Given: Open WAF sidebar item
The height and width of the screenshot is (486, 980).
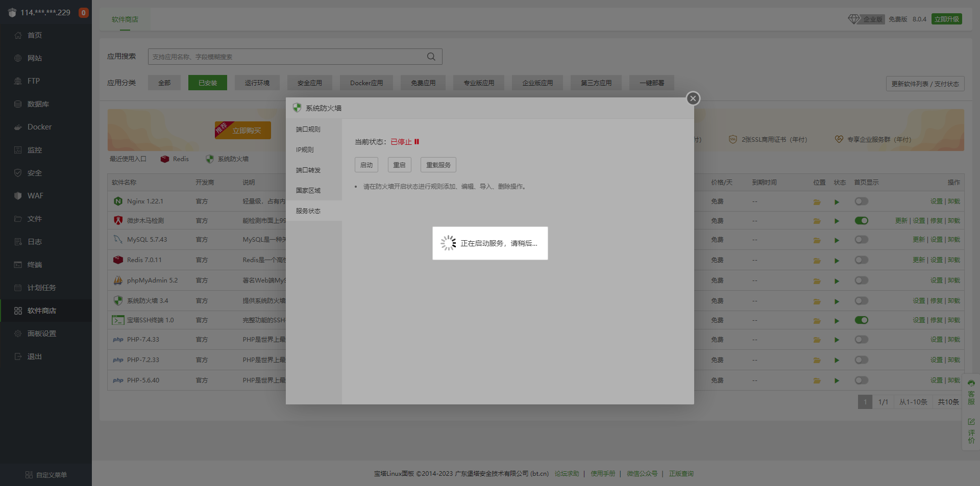Looking at the screenshot, I should tap(46, 196).
